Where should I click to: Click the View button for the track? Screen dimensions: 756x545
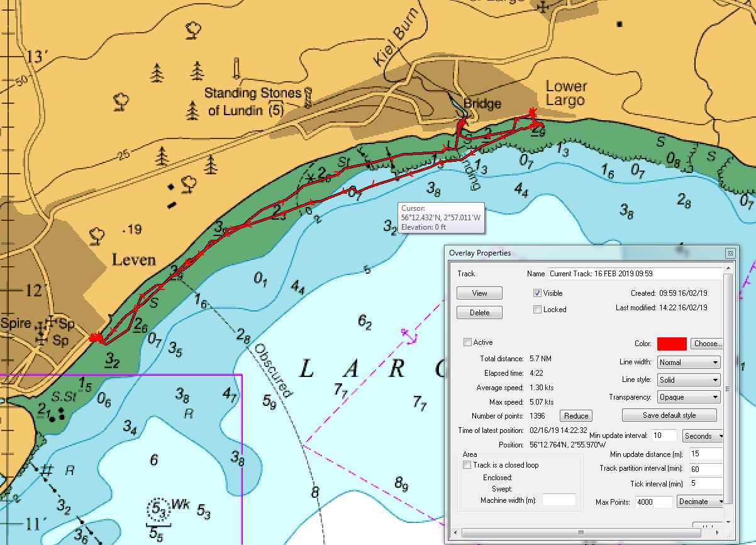(479, 293)
